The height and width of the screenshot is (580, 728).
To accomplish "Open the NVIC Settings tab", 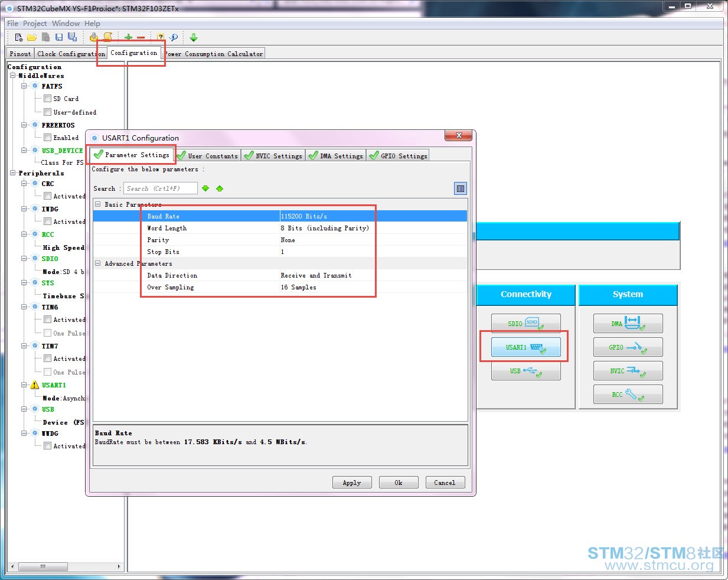I will point(273,156).
